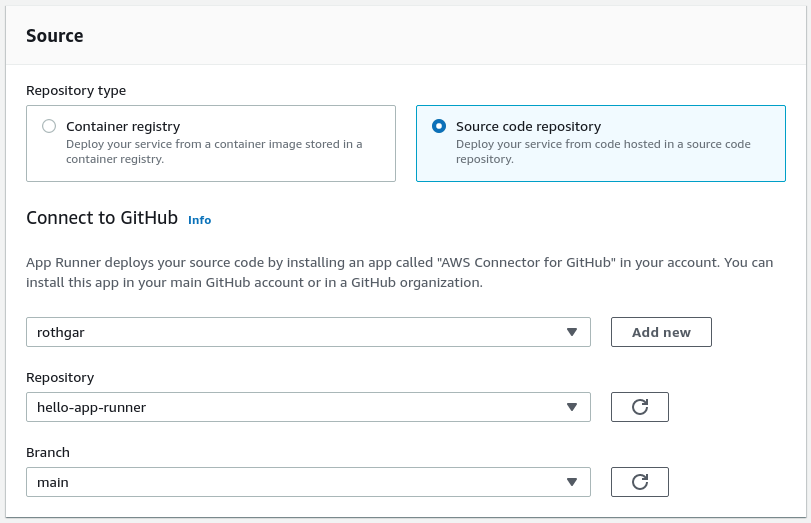Viewport: 811px width, 523px height.
Task: Refresh the Repository list
Action: pyautogui.click(x=640, y=407)
